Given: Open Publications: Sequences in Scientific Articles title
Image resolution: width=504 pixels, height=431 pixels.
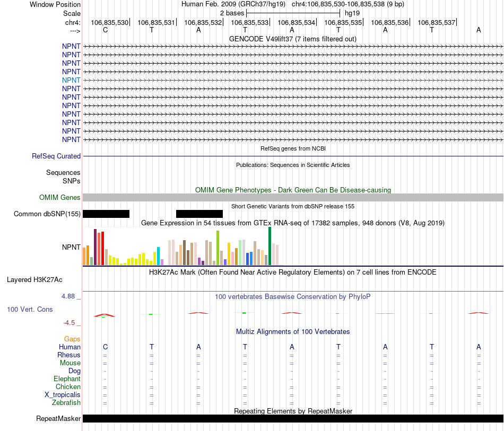Looking at the screenshot, I should coord(293,165).
